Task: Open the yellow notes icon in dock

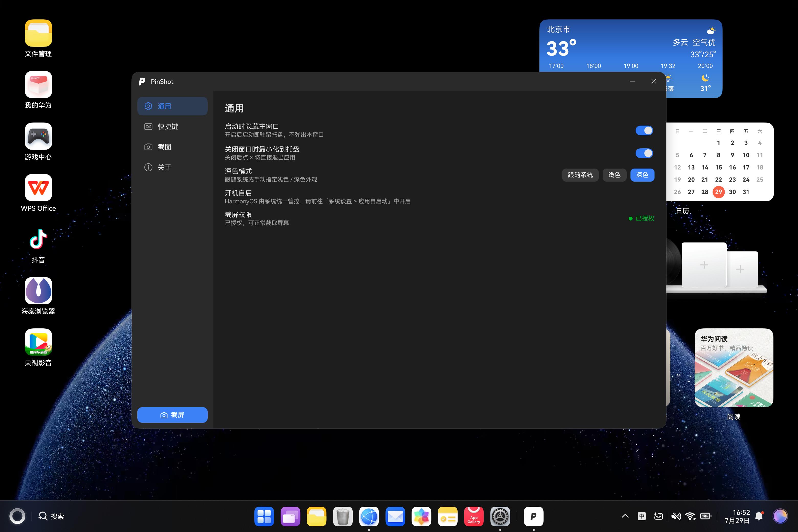Action: pos(448,516)
